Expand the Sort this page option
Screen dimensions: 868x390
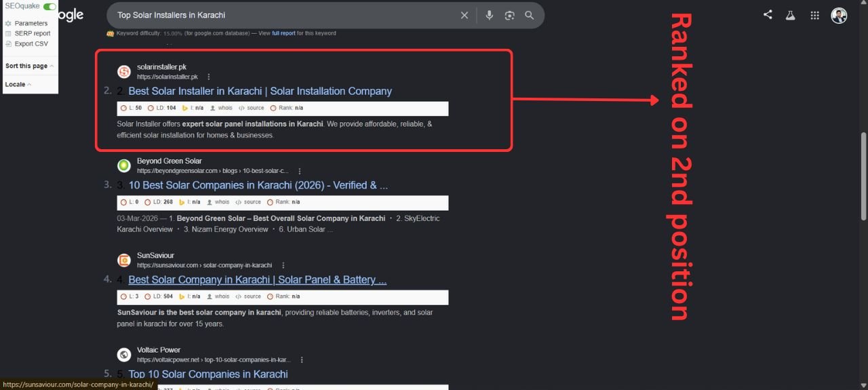click(x=30, y=66)
